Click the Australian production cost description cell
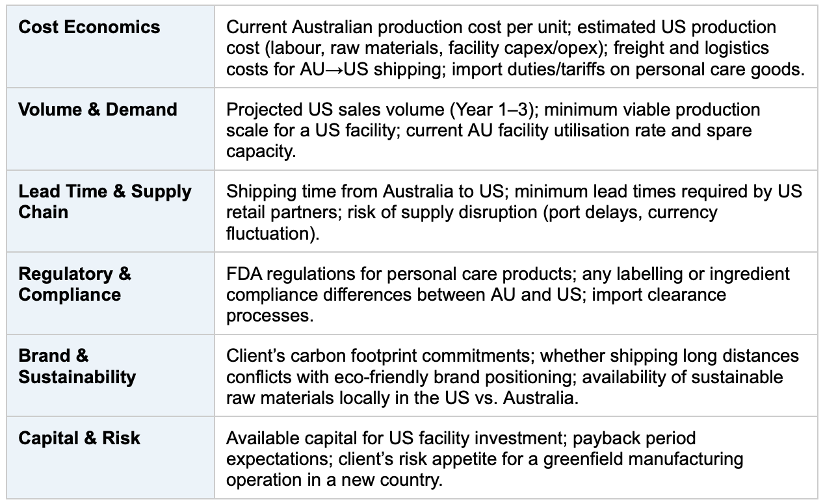The image size is (823, 504). point(516,46)
